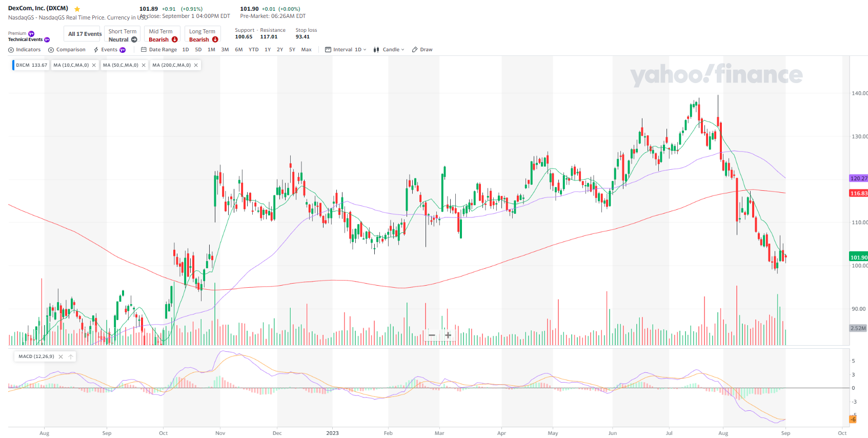This screenshot has width=868, height=438.
Task: Click the Support value 100.65
Action: click(x=244, y=37)
